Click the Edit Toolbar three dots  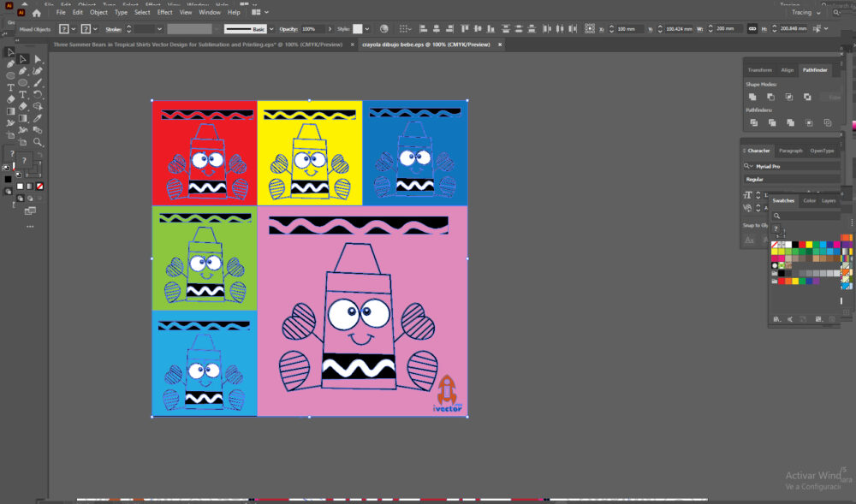(30, 227)
